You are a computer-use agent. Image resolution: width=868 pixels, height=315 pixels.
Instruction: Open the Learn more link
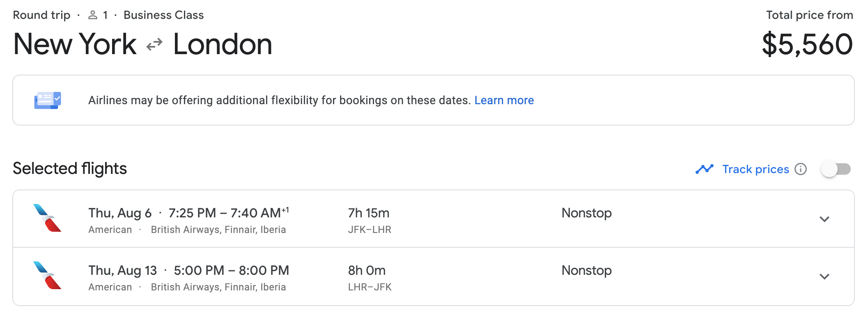pos(504,100)
